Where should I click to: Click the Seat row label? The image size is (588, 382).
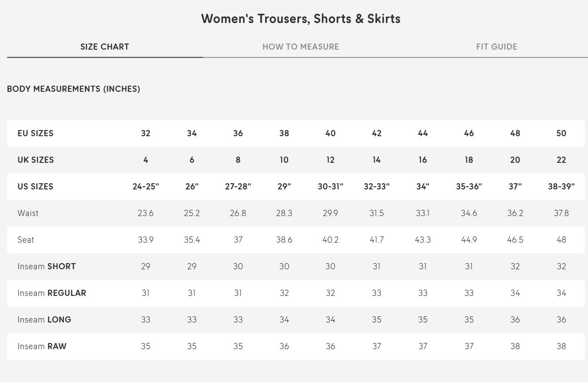click(26, 240)
